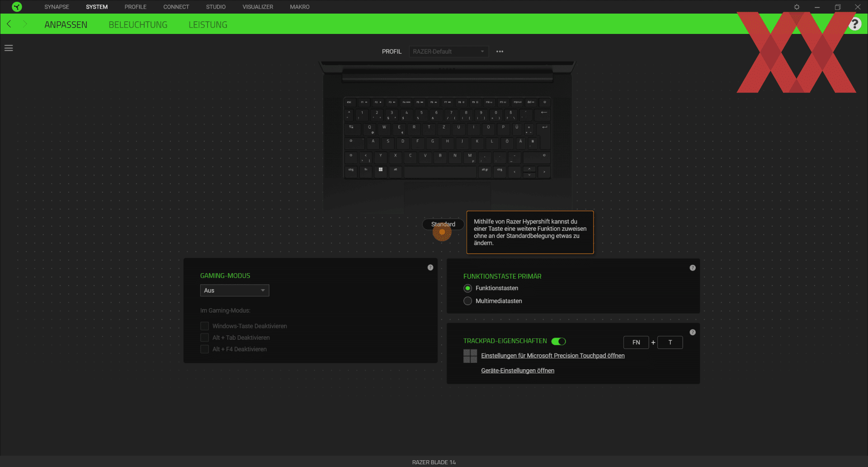Select the Q key on the keyboard diagram

369,129
